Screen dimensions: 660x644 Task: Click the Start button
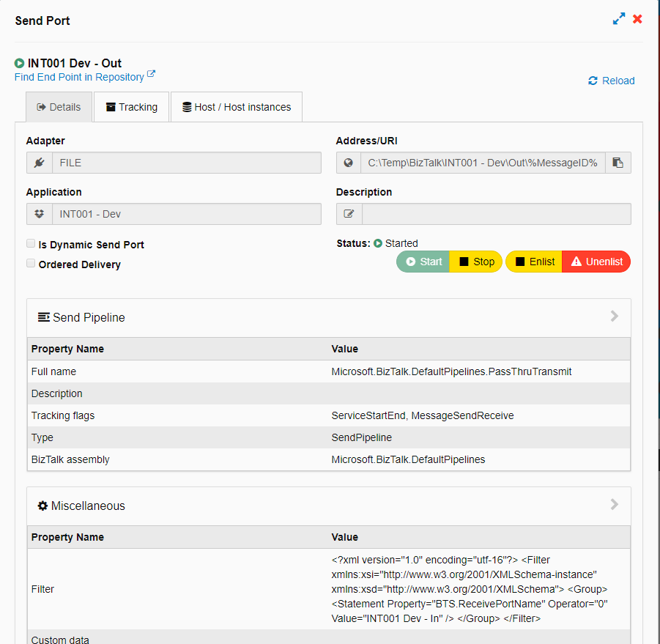[x=423, y=262]
